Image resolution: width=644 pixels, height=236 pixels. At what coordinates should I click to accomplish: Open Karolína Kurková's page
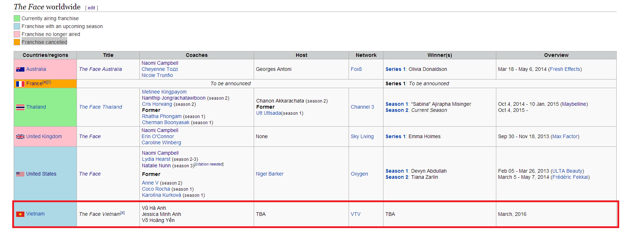(x=162, y=195)
